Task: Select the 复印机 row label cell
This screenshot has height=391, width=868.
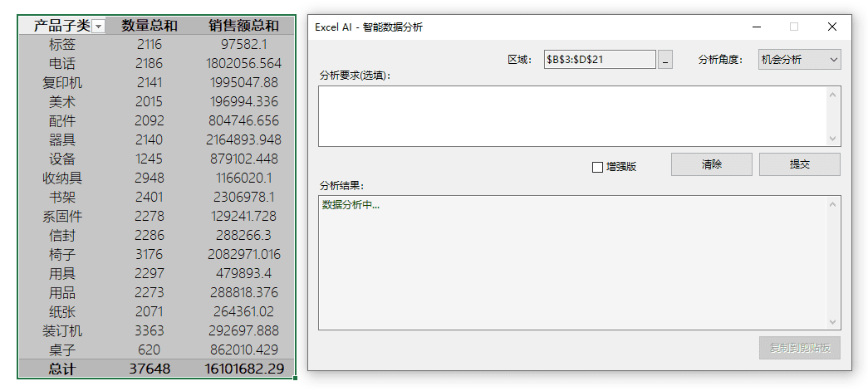Action: point(62,82)
